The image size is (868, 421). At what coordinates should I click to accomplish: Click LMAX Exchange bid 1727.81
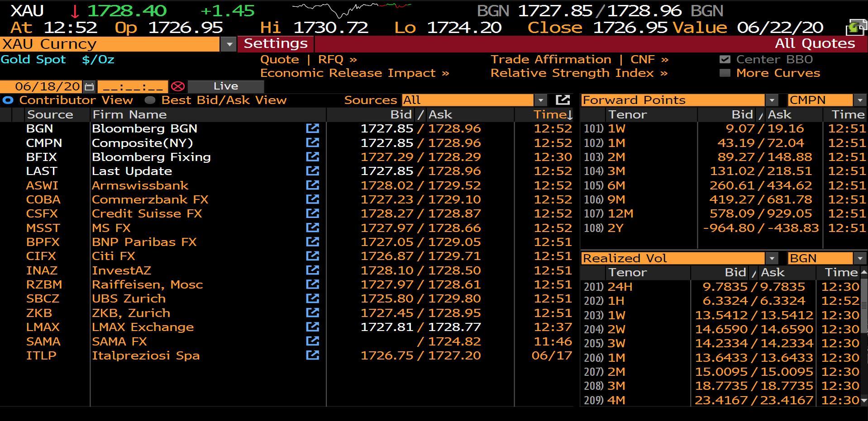[387, 327]
